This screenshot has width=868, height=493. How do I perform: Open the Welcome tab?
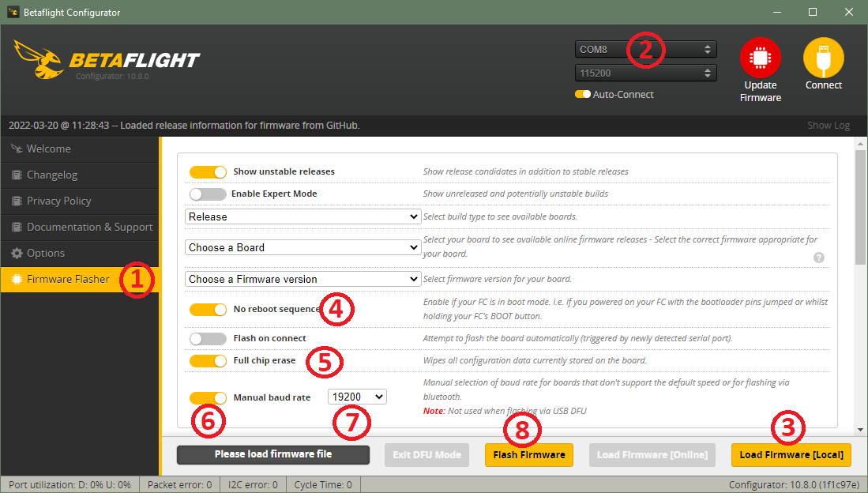pyautogui.click(x=80, y=149)
